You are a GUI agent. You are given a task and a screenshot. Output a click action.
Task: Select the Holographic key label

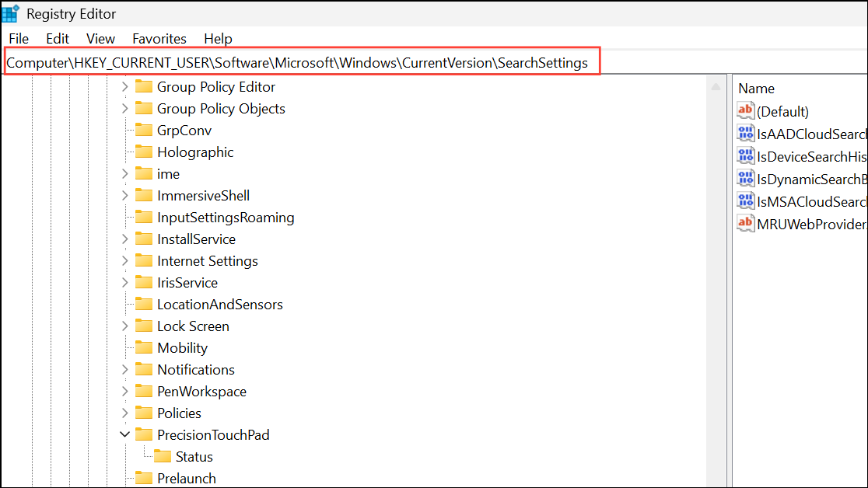195,152
